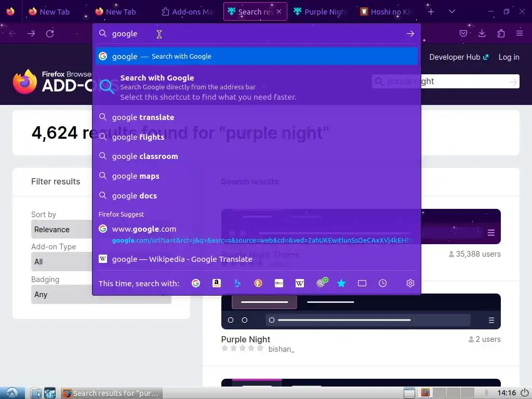Screen dimensions: 532x399
Task: Click the taskbar clock showing 14:16
Action: tap(507, 393)
